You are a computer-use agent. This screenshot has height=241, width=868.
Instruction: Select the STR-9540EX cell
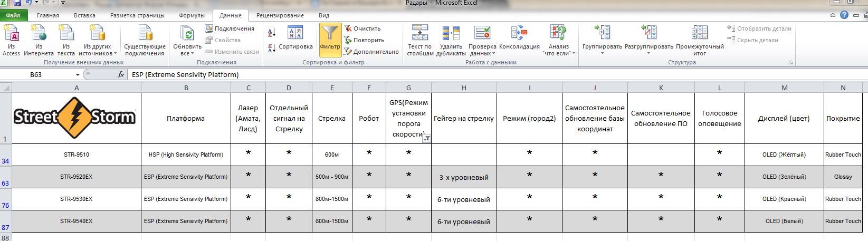(77, 221)
